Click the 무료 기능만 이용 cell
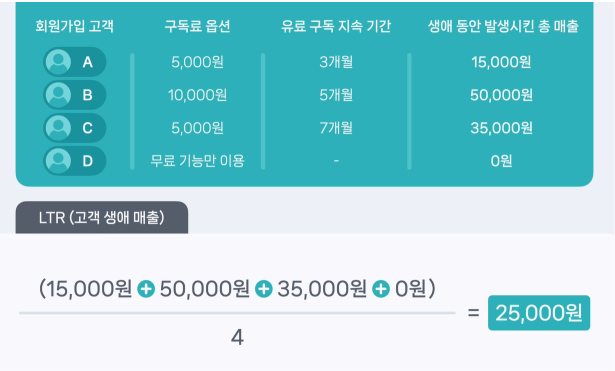615x371 pixels. click(197, 161)
